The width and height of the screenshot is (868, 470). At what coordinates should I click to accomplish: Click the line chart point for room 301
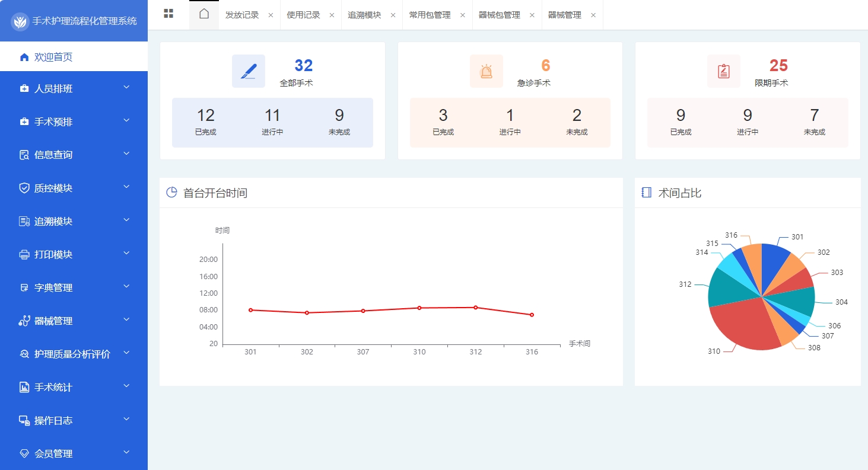pyautogui.click(x=250, y=310)
